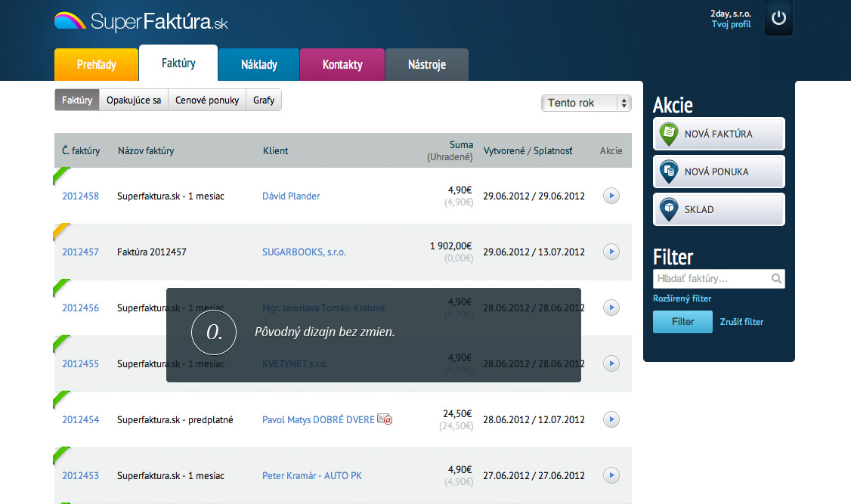
Task: Click the Suma (Uhradené) column header
Action: [450, 151]
